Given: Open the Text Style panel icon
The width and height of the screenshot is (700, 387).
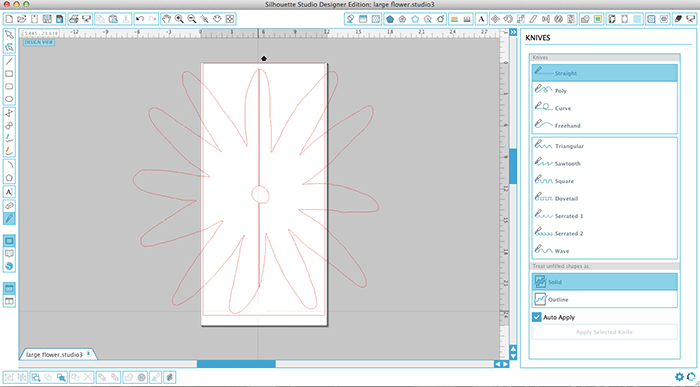Looking at the screenshot, I should pos(481,19).
